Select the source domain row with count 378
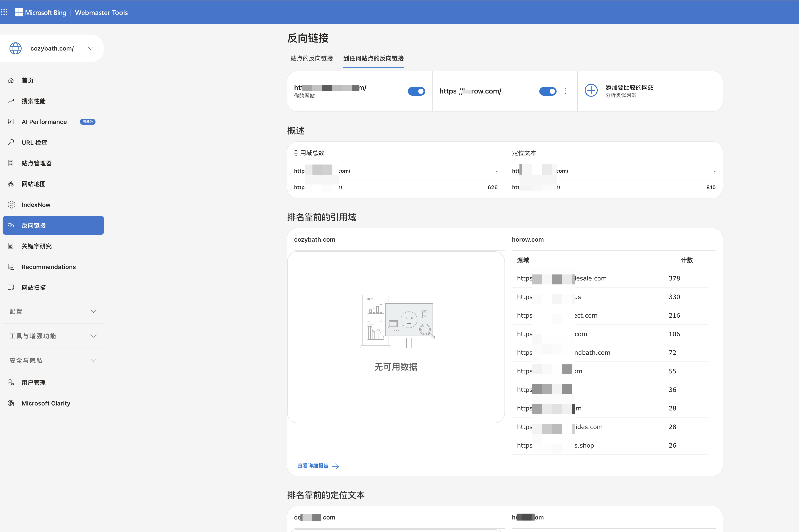This screenshot has height=532, width=799. coord(610,278)
